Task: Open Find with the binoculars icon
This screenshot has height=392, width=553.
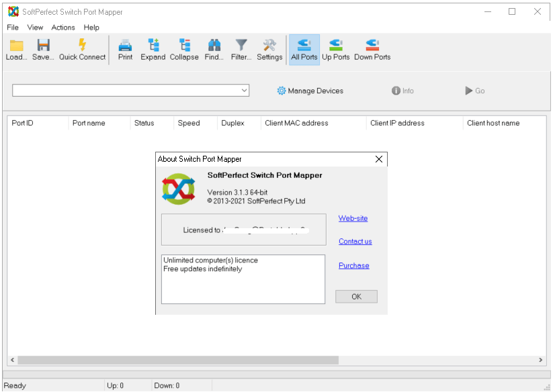Action: (214, 45)
